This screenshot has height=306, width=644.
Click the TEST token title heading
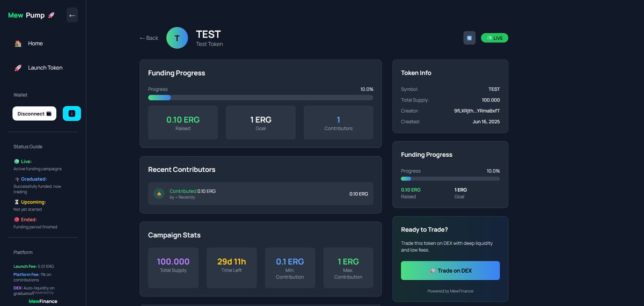(208, 34)
